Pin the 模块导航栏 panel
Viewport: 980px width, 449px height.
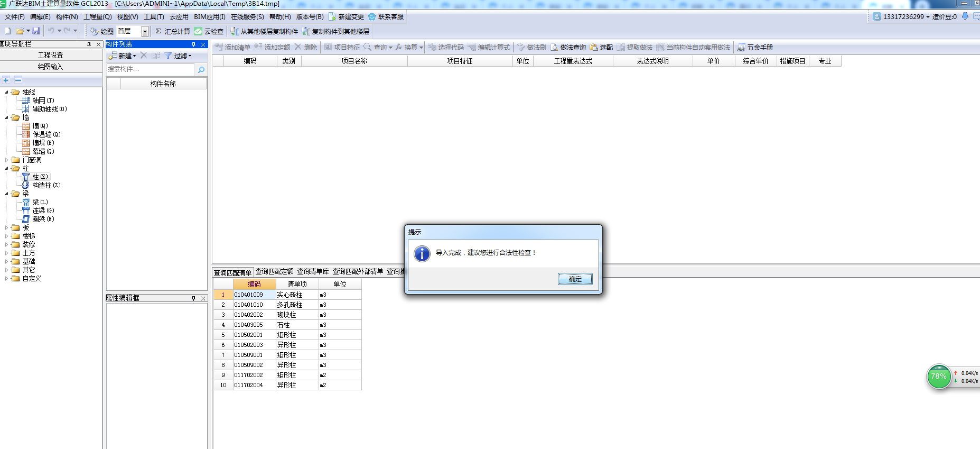coord(89,44)
